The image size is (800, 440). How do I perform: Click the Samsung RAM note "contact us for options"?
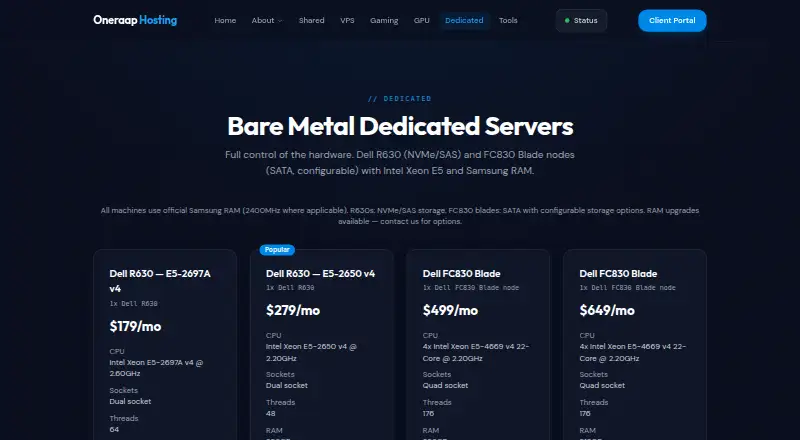[420, 222]
